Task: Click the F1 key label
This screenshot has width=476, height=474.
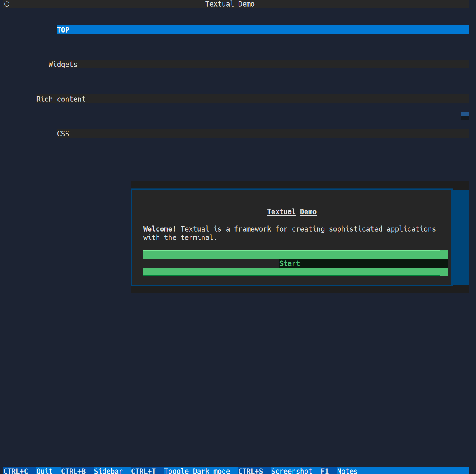Action: [324, 471]
